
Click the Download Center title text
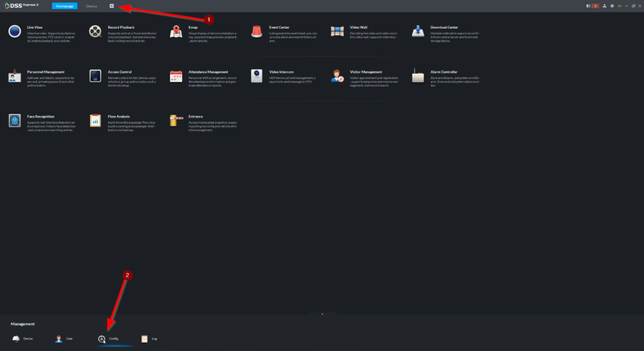pos(444,27)
